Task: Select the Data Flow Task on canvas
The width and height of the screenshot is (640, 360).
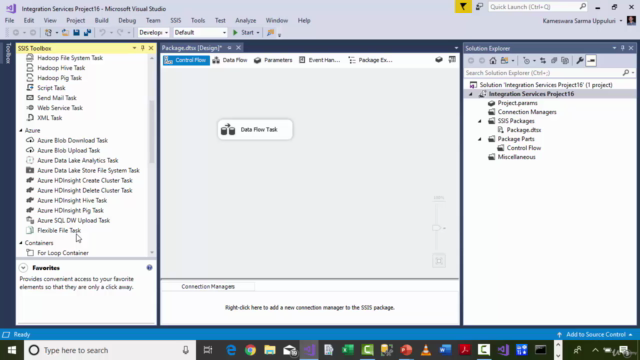Action: click(x=255, y=129)
